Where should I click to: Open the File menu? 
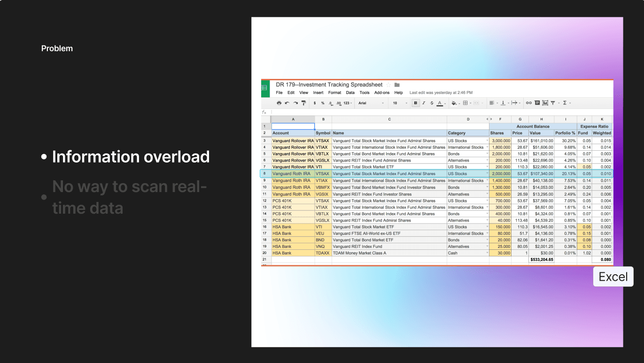pos(279,93)
